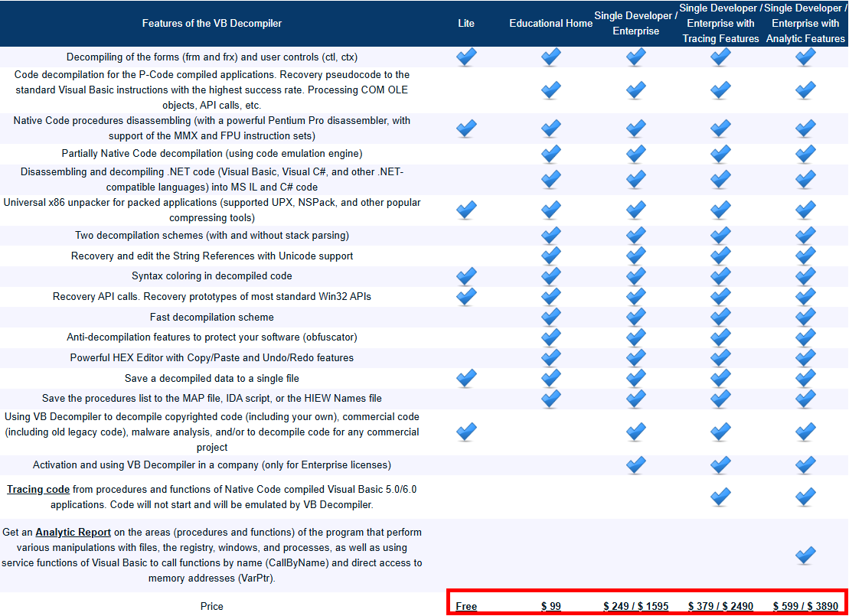Click the Powerful HEX Editor feature text

tap(212, 358)
